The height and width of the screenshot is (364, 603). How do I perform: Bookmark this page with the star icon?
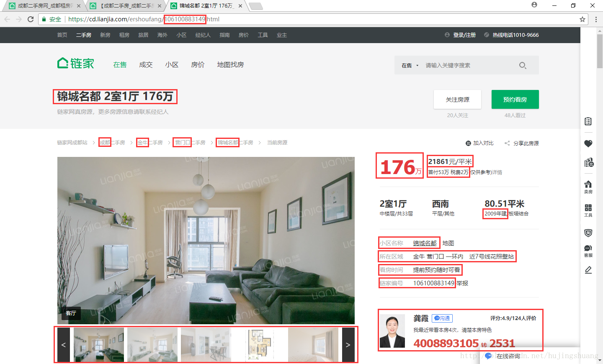tap(582, 19)
